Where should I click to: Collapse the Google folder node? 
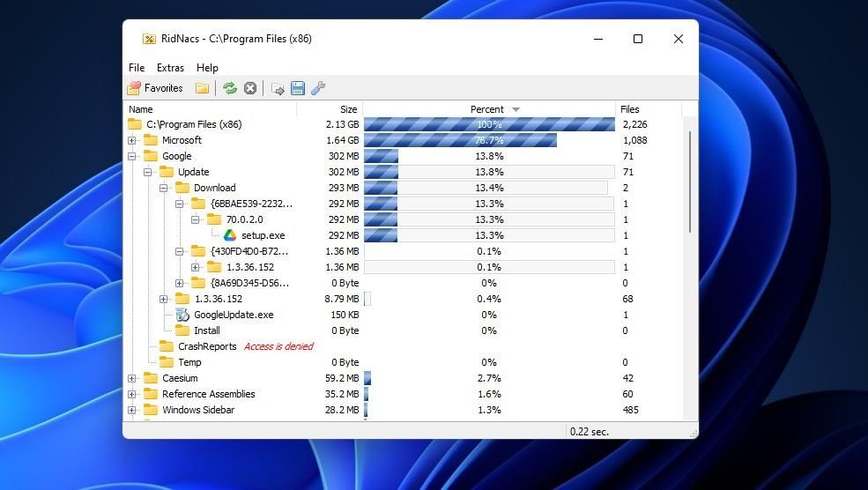pos(132,157)
